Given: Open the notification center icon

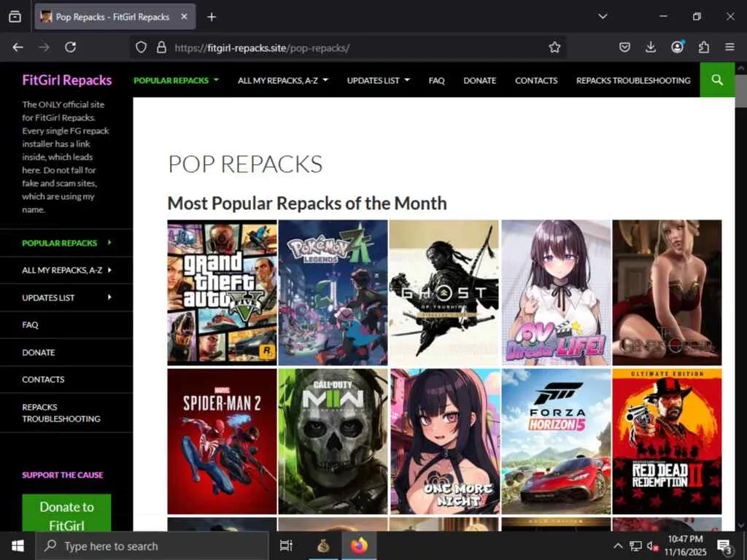Looking at the screenshot, I should (x=724, y=546).
